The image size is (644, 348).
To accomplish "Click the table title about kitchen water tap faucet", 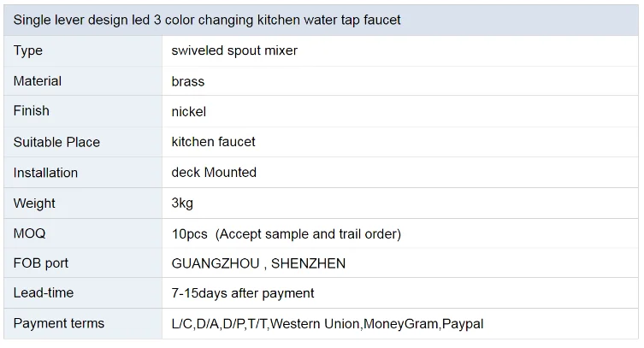I will coord(207,20).
